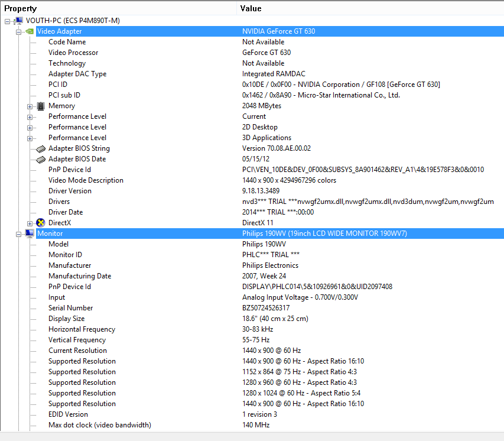Expand the Memory node
Screen dimensions: 504x441
tap(30, 106)
